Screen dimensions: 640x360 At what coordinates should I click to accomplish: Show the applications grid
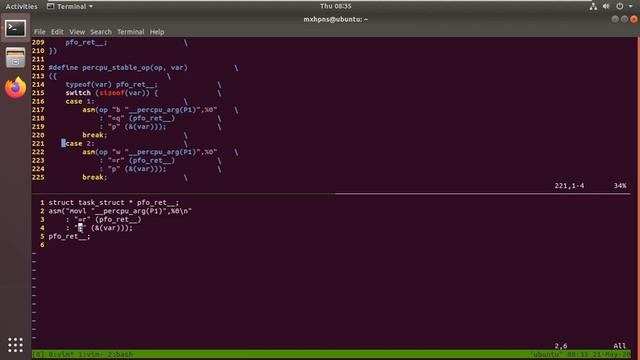(x=16, y=345)
